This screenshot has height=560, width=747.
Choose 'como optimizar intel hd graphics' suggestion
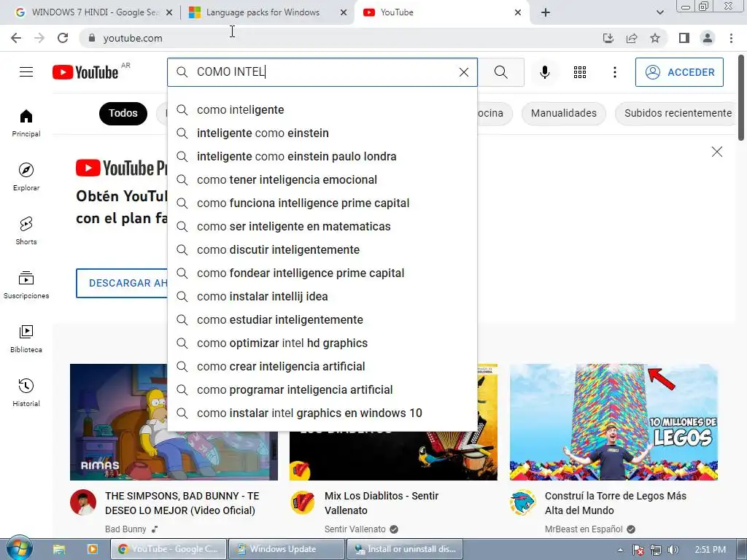322,343
